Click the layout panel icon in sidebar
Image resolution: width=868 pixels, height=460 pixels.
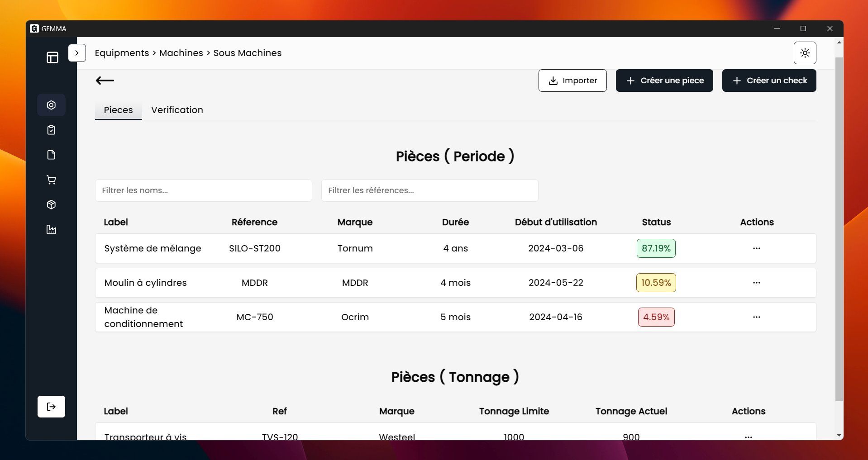tap(52, 57)
